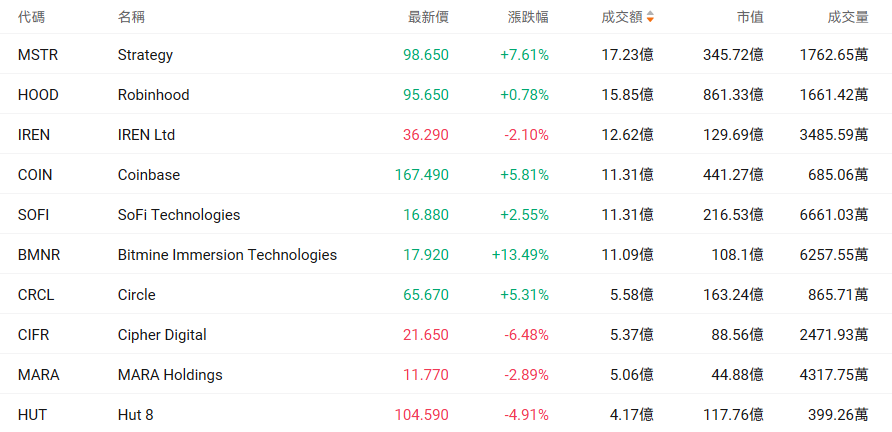Image resolution: width=892 pixels, height=432 pixels.
Task: Open the Robinhood stock name
Action: click(x=154, y=94)
